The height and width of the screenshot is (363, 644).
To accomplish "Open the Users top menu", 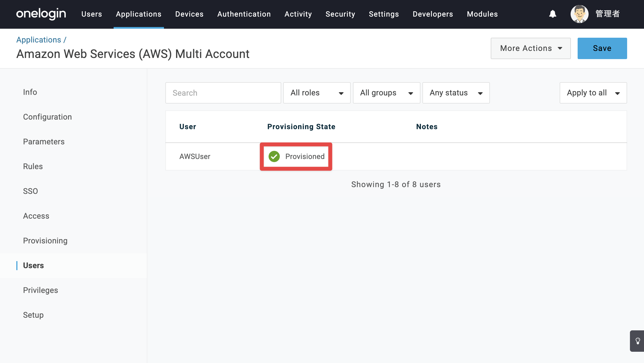I will click(x=92, y=14).
